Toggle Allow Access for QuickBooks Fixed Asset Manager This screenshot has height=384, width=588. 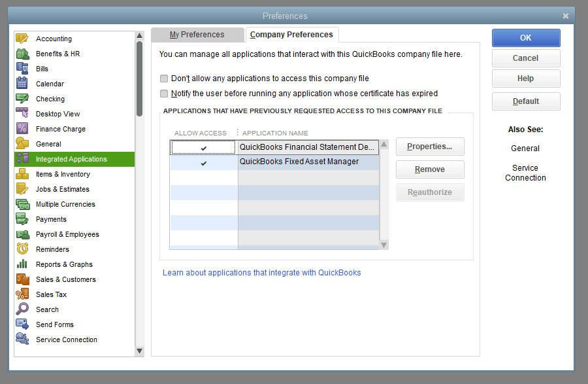point(203,162)
